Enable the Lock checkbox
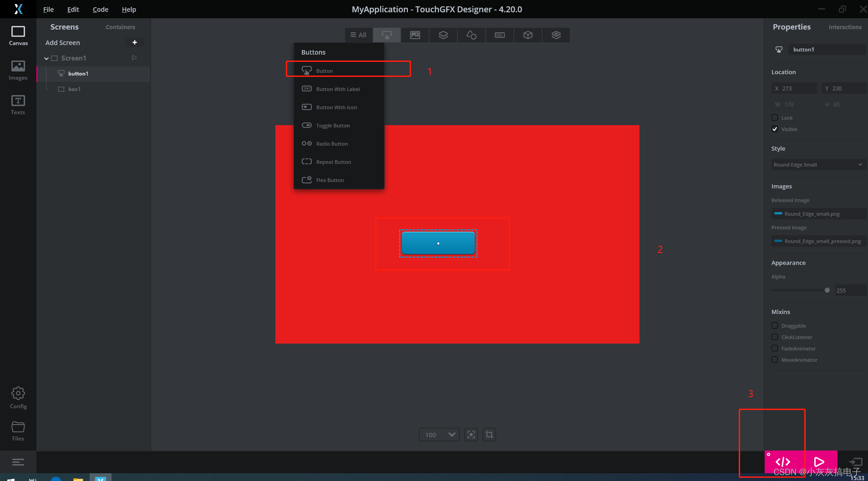The image size is (868, 481). click(x=775, y=117)
